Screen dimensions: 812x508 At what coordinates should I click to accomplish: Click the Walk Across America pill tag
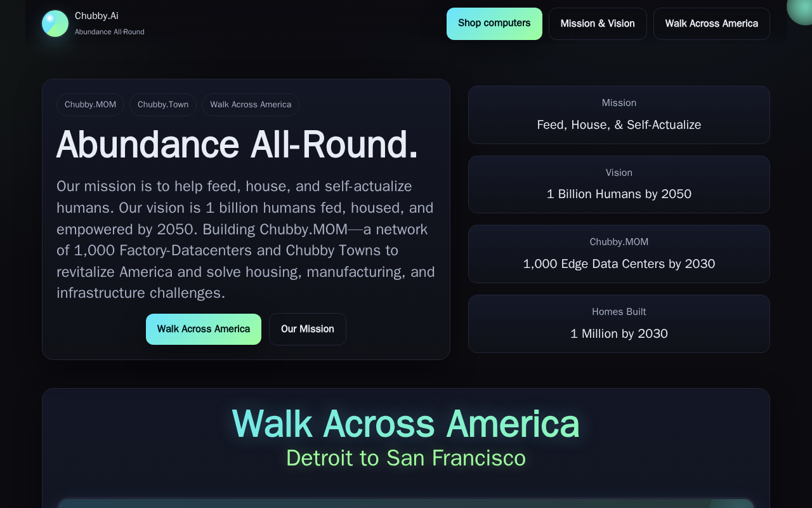tap(251, 105)
